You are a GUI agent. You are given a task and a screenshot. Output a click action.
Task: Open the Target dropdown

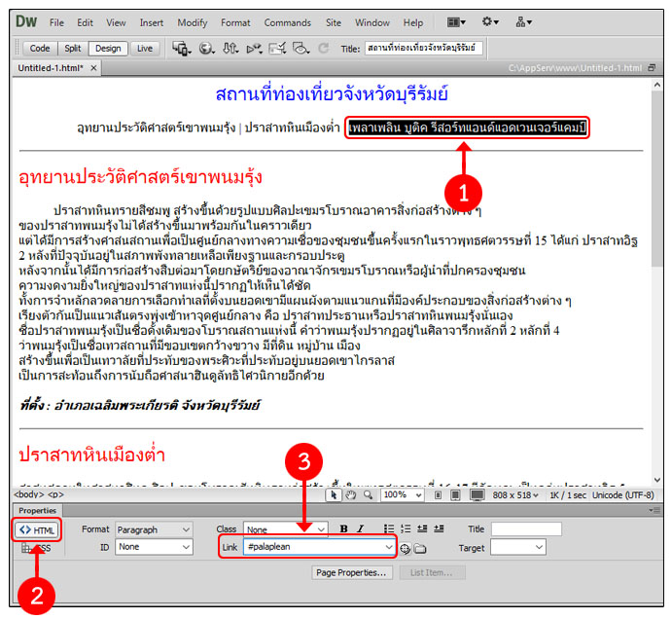click(517, 548)
